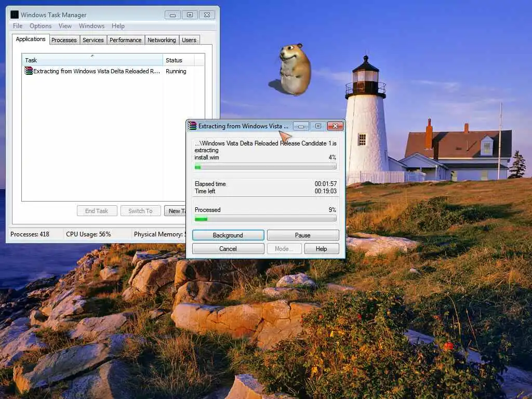The width and height of the screenshot is (532, 399).
Task: Minimize the extraction dialog window
Action: (301, 126)
